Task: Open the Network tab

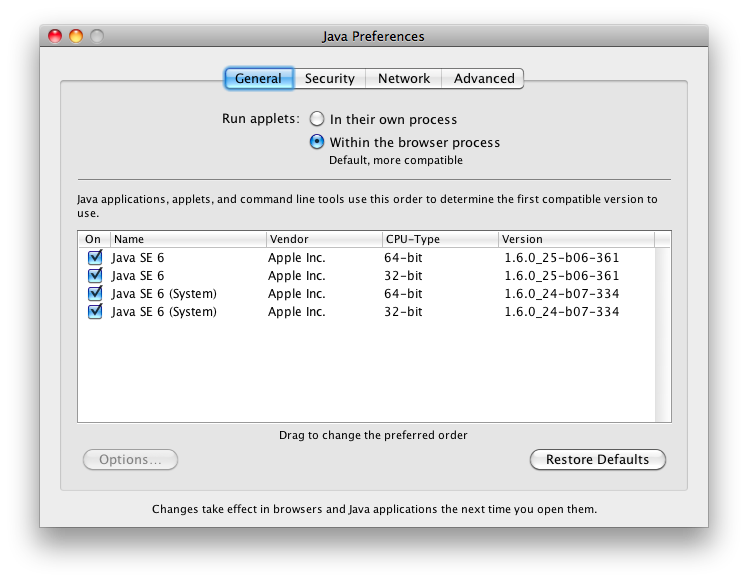Action: tap(404, 78)
